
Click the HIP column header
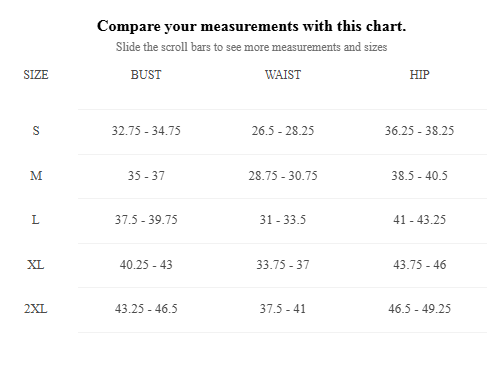[x=419, y=75]
